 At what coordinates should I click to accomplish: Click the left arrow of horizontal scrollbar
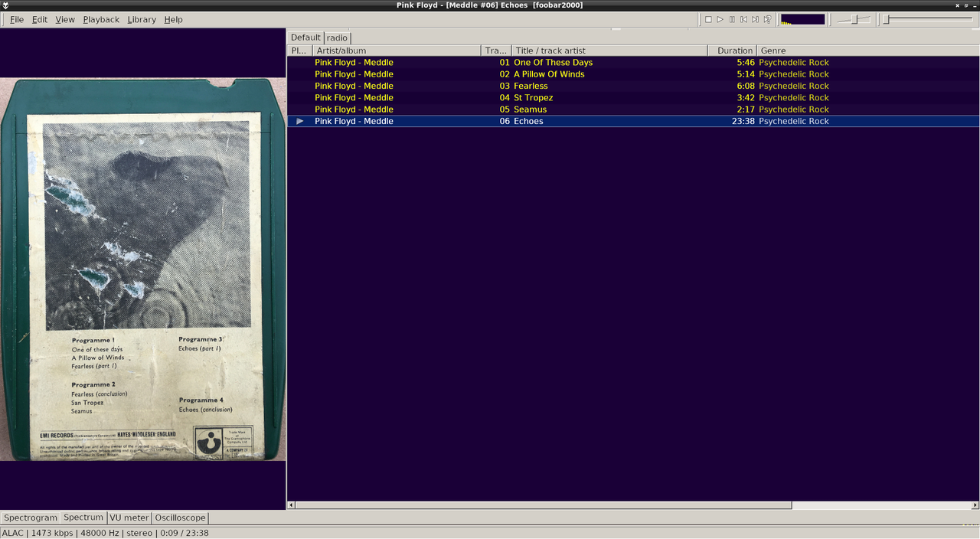click(x=291, y=505)
